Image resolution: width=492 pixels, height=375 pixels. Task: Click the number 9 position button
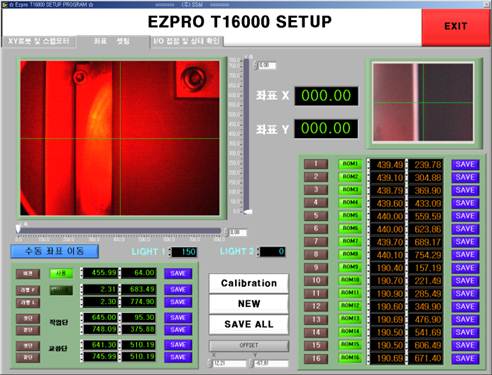316,268
